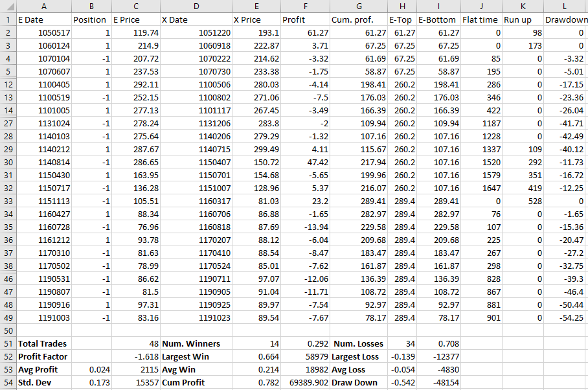The width and height of the screenshot is (588, 390).
Task: Click the Run up cell showing 528
Action: pos(523,201)
